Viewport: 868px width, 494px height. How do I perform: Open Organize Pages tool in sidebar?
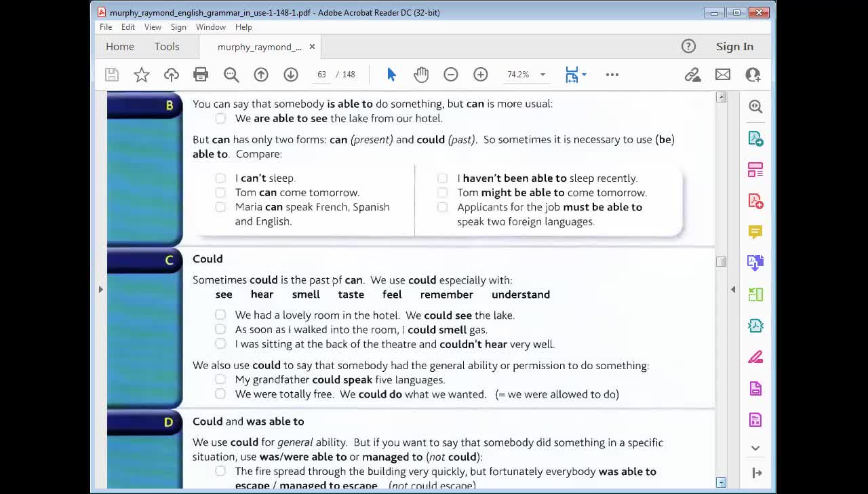755,294
